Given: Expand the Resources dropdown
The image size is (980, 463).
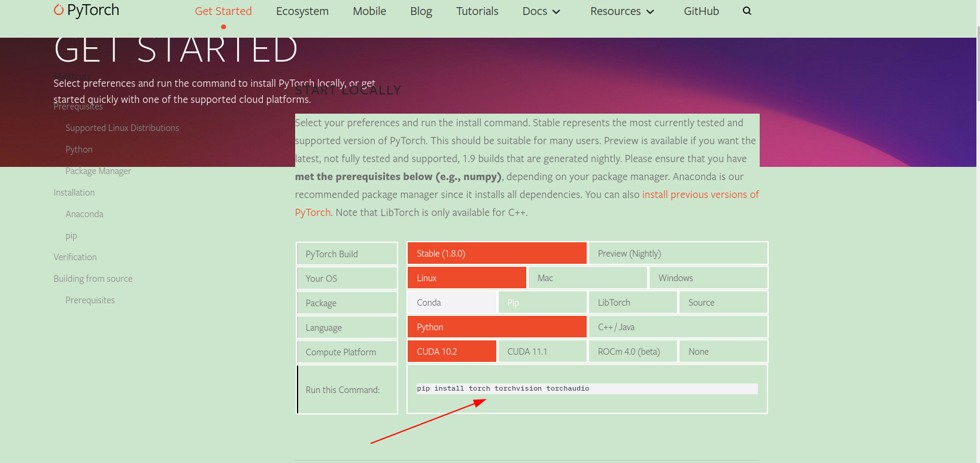Looking at the screenshot, I should click(x=622, y=11).
